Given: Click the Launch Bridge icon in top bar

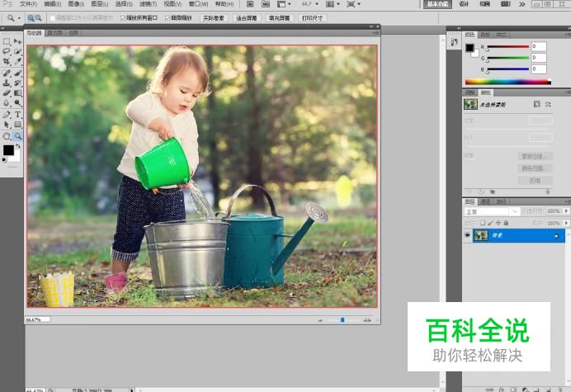Looking at the screenshot, I should pos(250,4).
